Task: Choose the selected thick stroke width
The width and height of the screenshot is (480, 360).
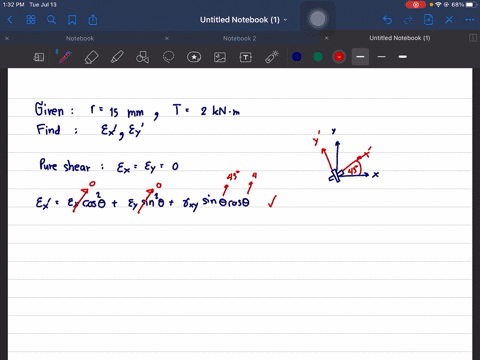Action: click(x=360, y=57)
